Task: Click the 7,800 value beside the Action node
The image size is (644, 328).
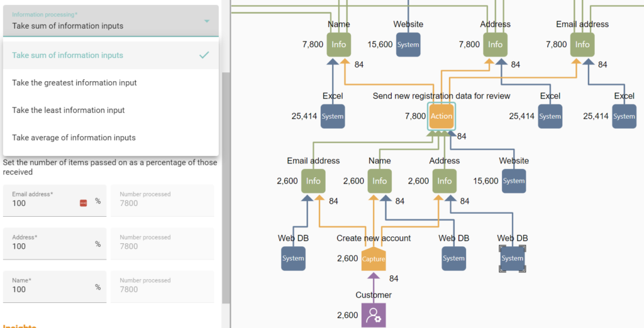Action: point(415,116)
